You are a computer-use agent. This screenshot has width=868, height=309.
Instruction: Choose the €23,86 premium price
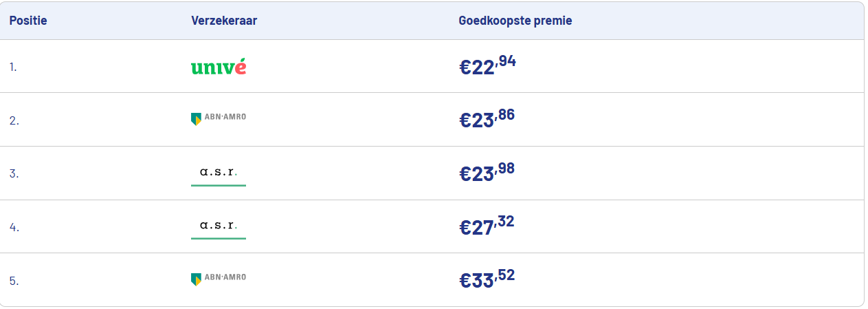[x=487, y=118]
